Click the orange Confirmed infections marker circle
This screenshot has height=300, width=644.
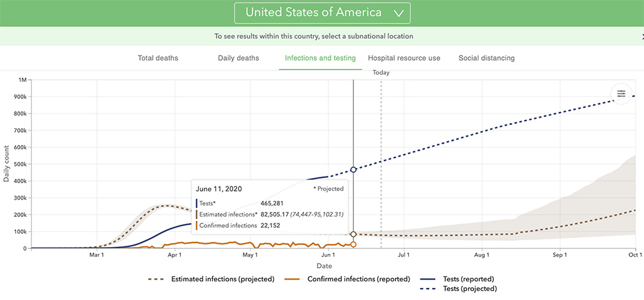[353, 244]
